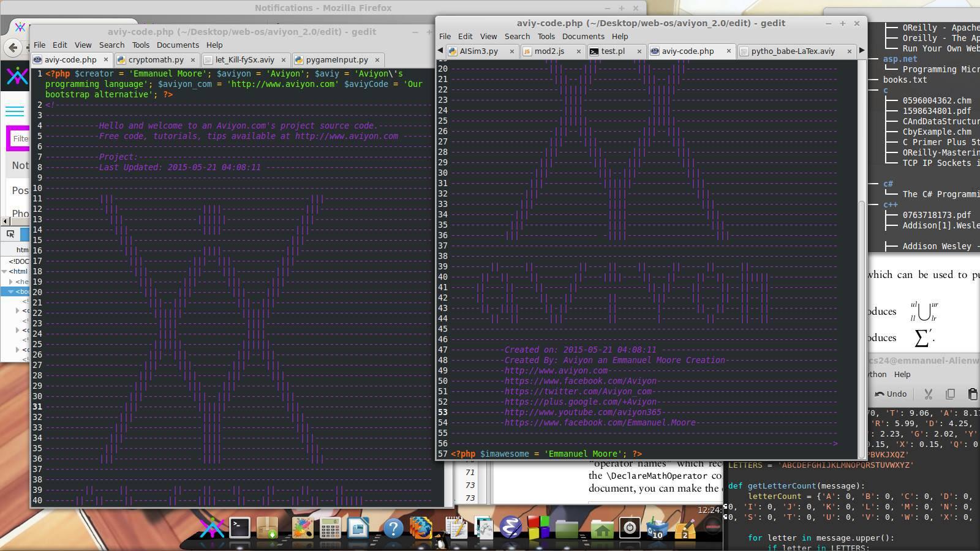
Task: Open Search menu in front gedit window
Action: [517, 36]
